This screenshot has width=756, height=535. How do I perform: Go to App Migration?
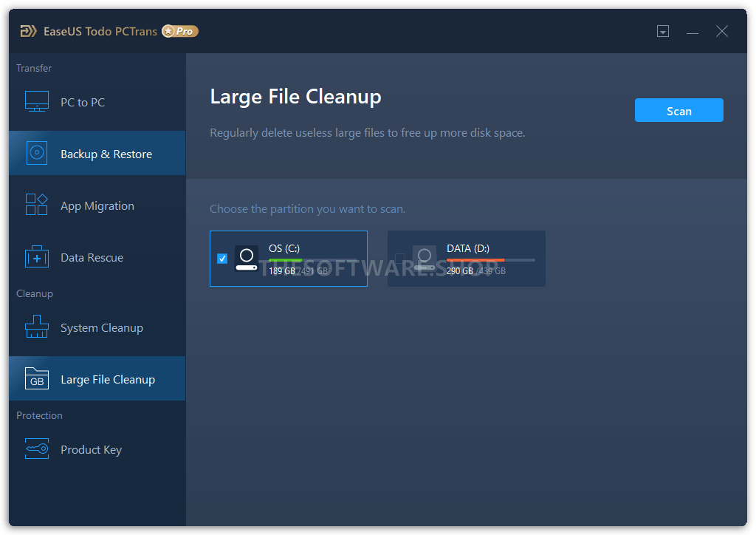coord(97,205)
